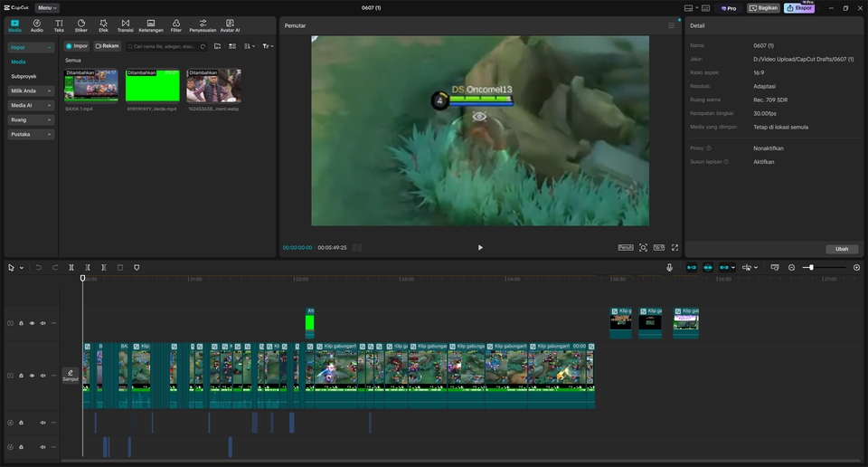Select Subproyek in the sidebar

pyautogui.click(x=24, y=76)
